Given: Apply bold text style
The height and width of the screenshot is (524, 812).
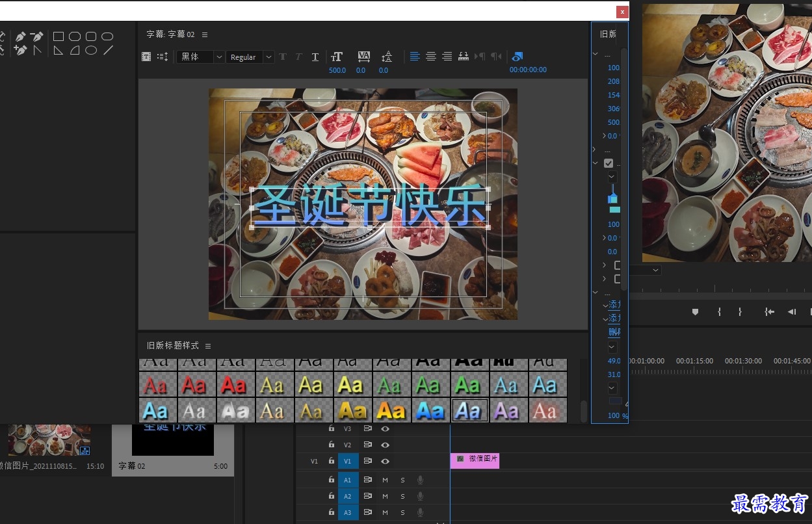Looking at the screenshot, I should point(283,57).
